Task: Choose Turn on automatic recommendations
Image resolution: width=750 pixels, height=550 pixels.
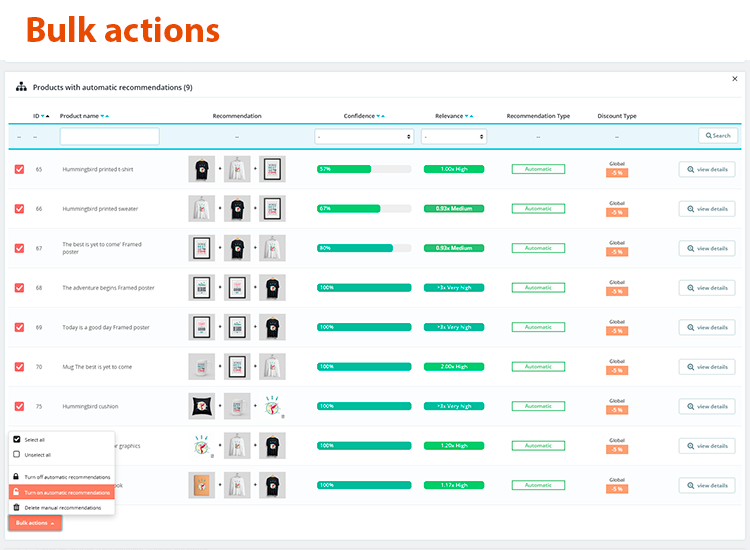Action: tap(61, 492)
